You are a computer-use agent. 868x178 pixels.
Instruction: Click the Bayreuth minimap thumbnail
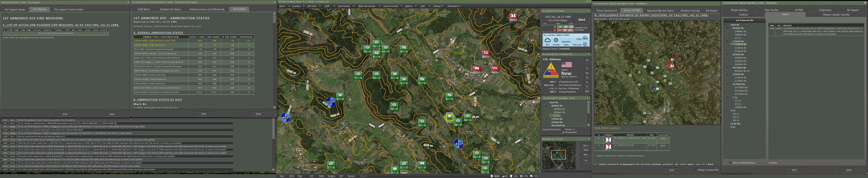click(x=559, y=155)
